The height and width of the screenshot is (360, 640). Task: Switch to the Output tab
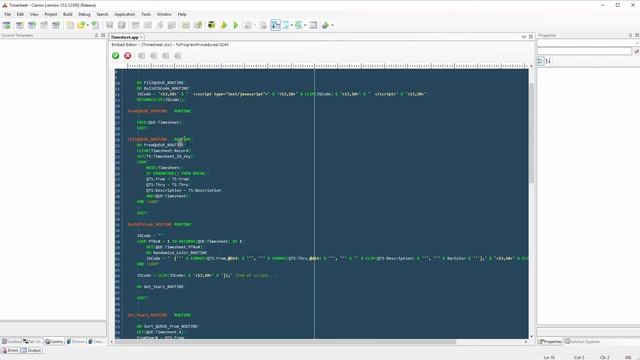click(31, 350)
